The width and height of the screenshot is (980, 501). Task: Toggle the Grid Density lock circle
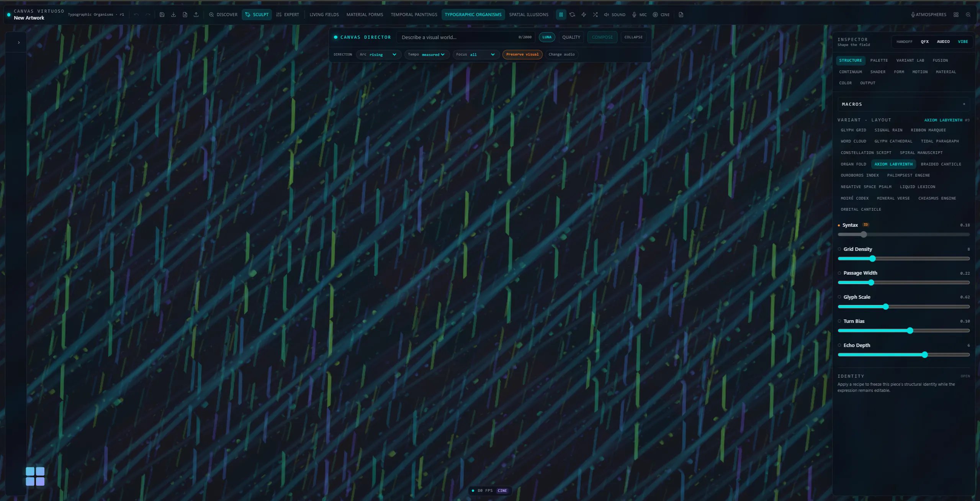tap(839, 249)
